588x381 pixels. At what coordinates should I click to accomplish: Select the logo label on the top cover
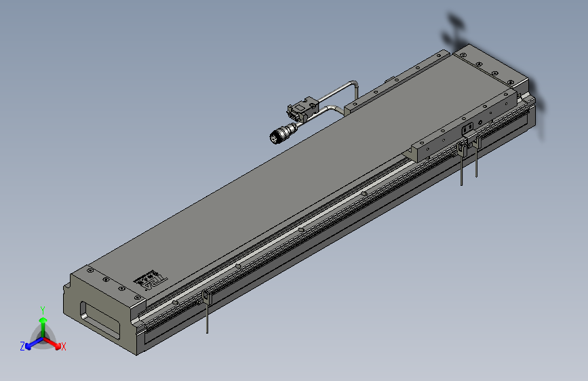(x=151, y=280)
